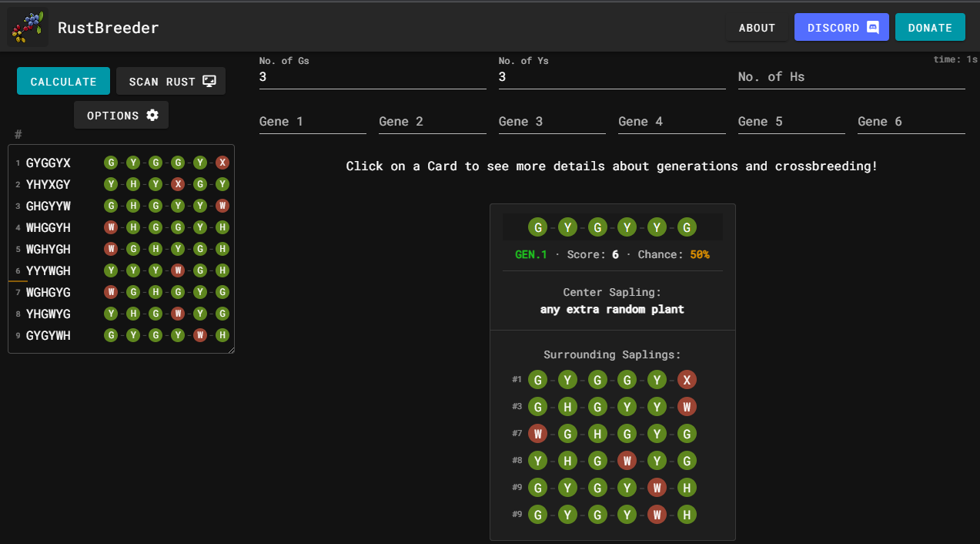The width and height of the screenshot is (980, 544).
Task: Click the red X gene in the GYGGYX list row
Action: pos(222,163)
